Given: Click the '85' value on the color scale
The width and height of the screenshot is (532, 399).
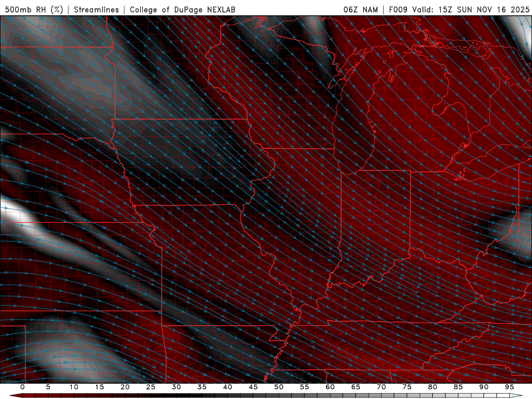Looking at the screenshot, I should pos(458,387).
